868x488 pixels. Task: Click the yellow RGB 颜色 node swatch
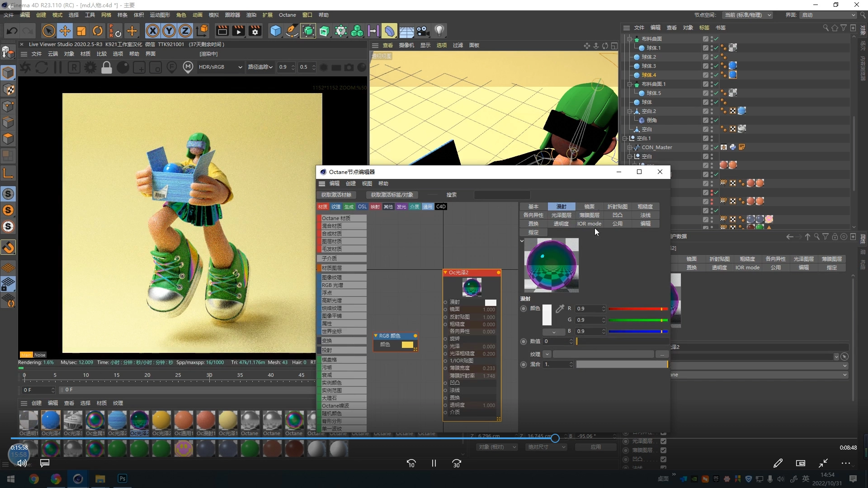pyautogui.click(x=407, y=345)
